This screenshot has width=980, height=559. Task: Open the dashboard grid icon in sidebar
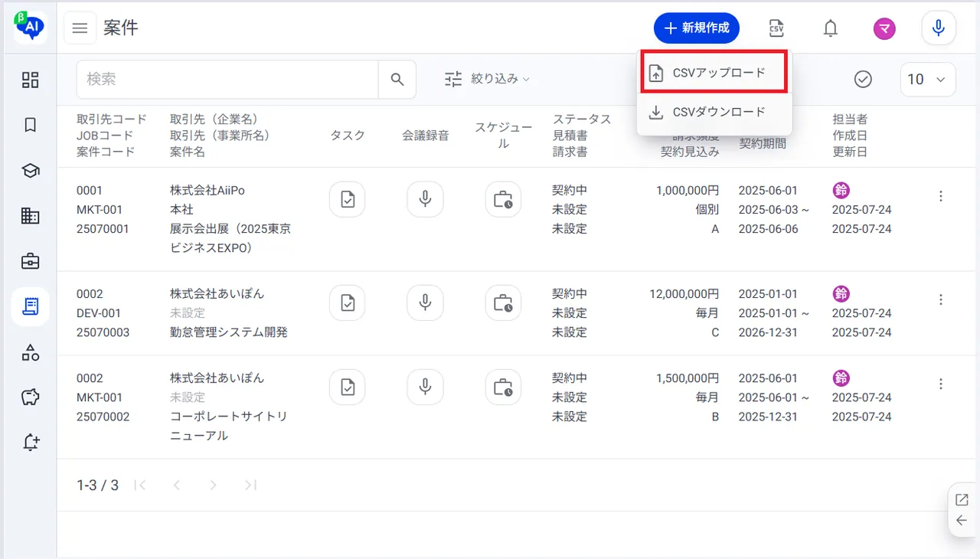tap(31, 80)
